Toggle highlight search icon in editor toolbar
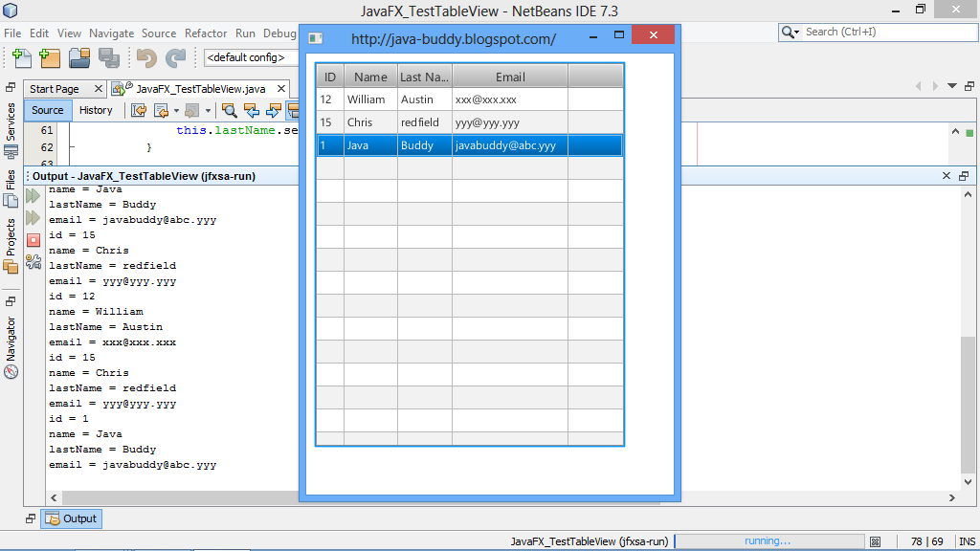Viewport: 980px width, 551px height. click(293, 111)
